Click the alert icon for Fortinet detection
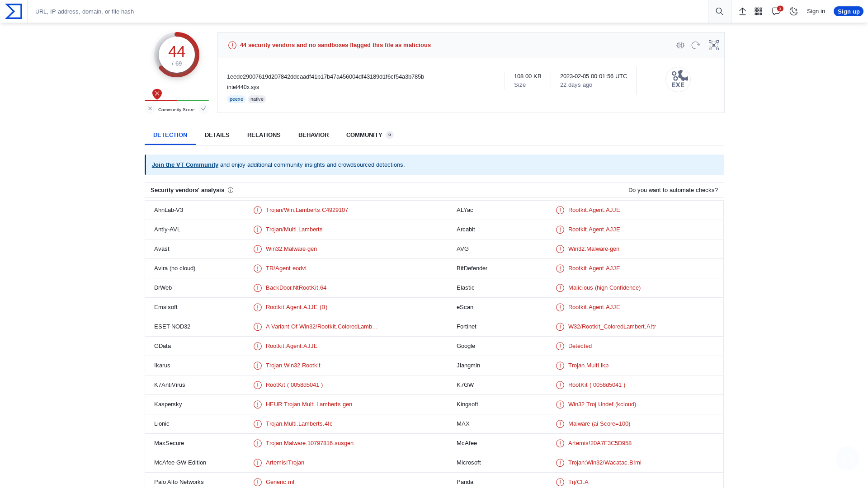Image resolution: width=868 pixels, height=488 pixels. [560, 327]
